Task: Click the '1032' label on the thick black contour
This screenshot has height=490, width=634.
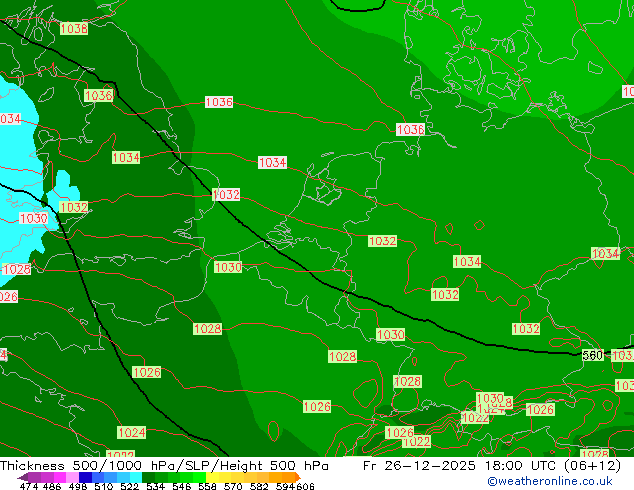Action: pyautogui.click(x=226, y=194)
